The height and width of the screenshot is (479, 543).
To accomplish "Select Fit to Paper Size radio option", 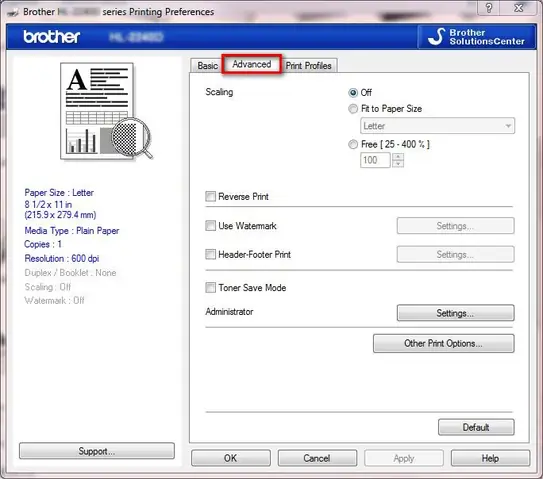I will 353,109.
